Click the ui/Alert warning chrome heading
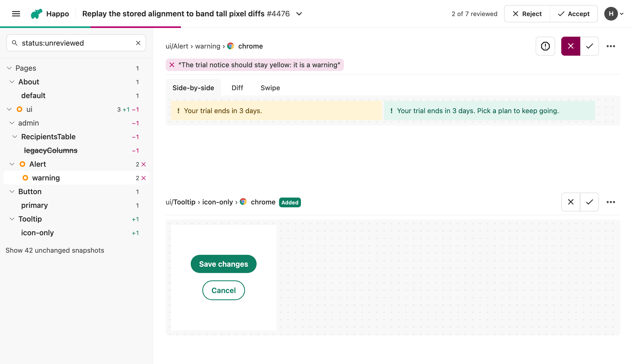 [x=214, y=46]
